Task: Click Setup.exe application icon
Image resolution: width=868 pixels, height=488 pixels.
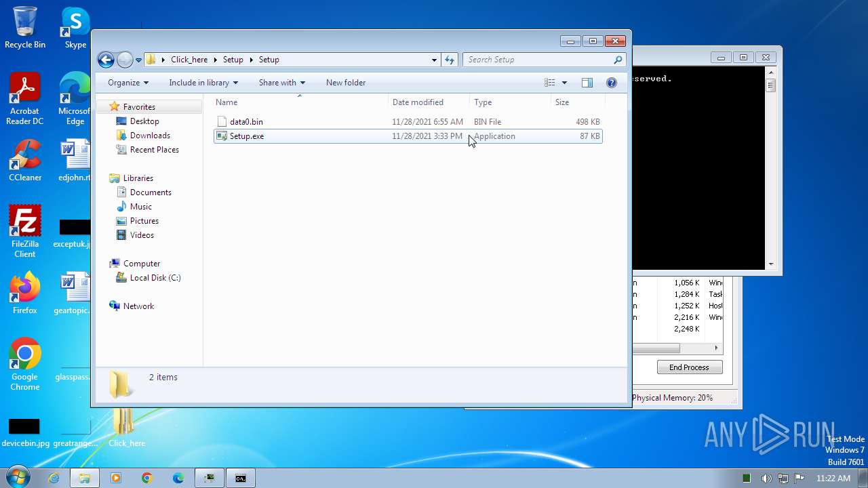Action: (222, 136)
